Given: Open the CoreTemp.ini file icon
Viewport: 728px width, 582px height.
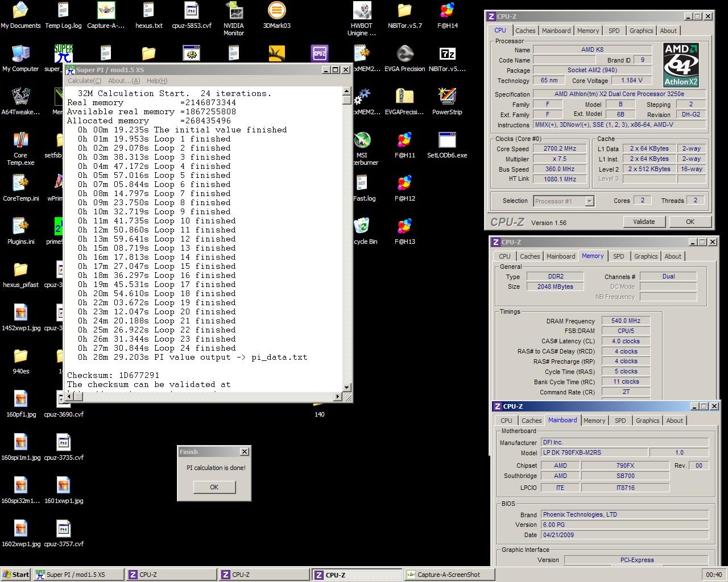Looking at the screenshot, I should pos(20,188).
